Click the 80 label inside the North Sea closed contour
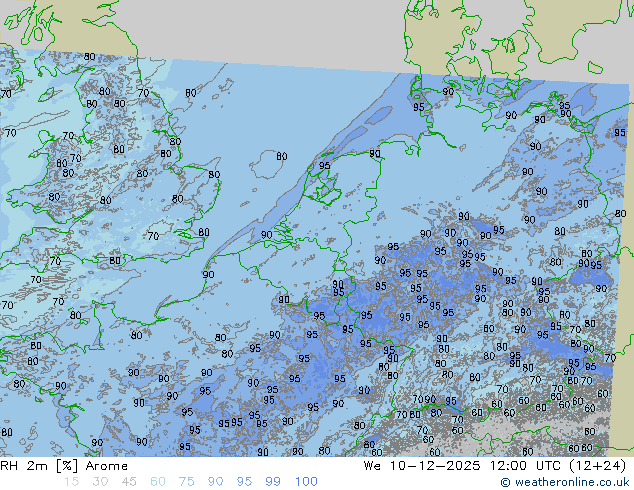Viewport: 634px width, 490px height. (x=282, y=156)
